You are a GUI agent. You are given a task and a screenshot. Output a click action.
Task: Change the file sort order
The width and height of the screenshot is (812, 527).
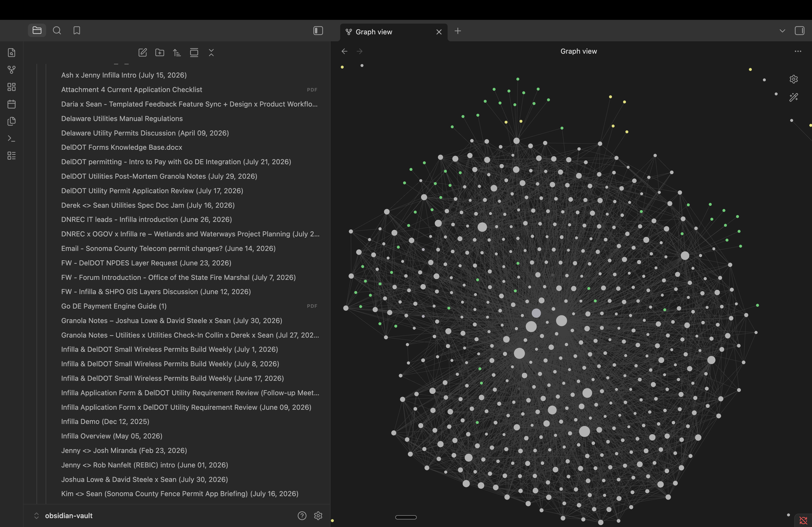[x=177, y=53]
